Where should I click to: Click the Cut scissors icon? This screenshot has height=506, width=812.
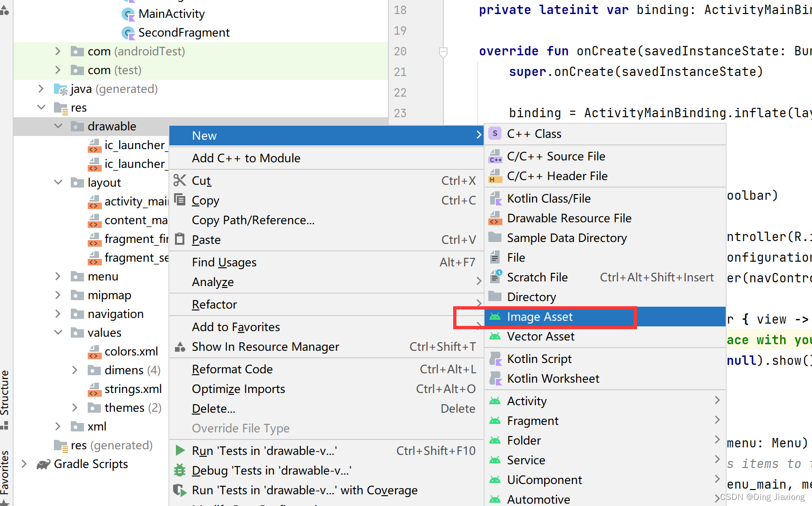point(180,181)
